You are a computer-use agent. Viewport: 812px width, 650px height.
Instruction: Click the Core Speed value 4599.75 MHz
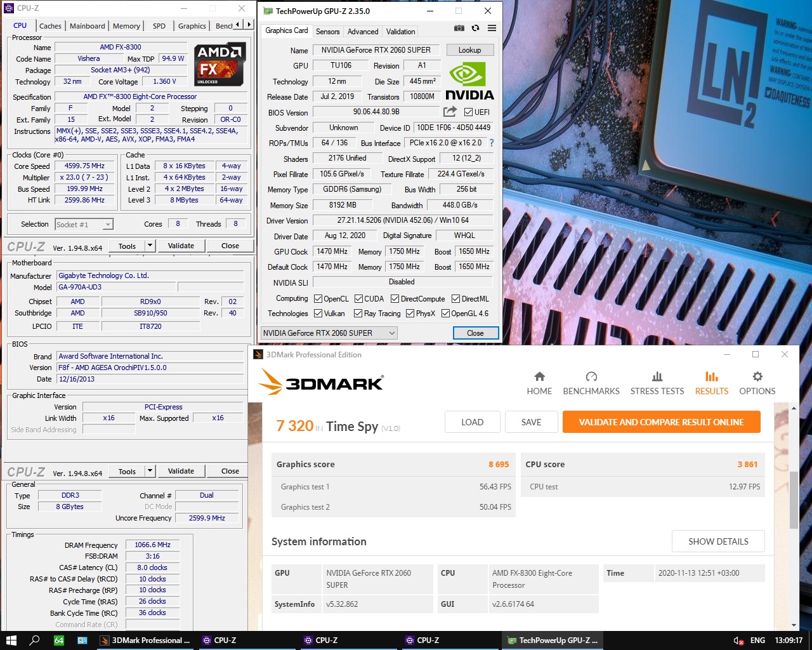(84, 166)
